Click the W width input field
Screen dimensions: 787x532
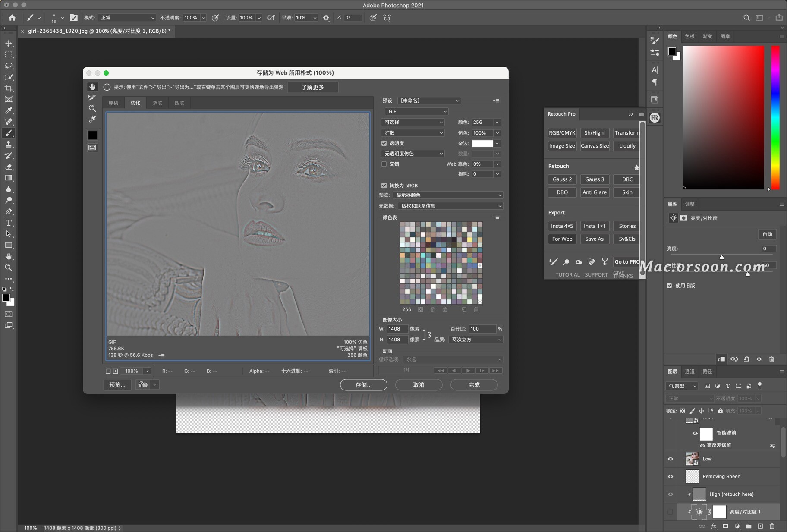click(x=397, y=329)
